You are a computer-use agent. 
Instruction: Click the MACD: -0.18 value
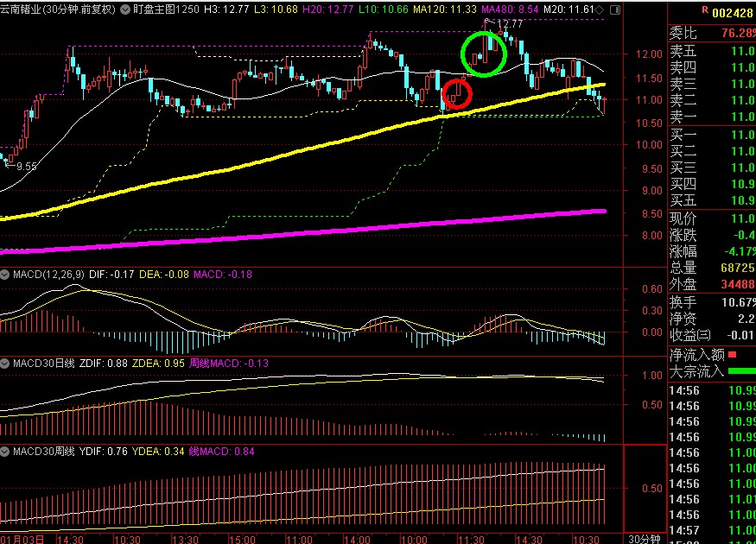223,275
